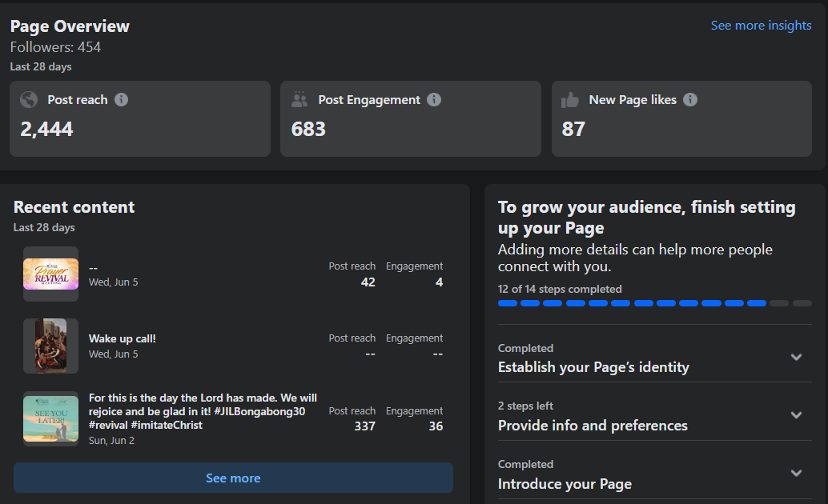The height and width of the screenshot is (504, 828).
Task: Click the people icon beside Post Engagement
Action: point(299,100)
